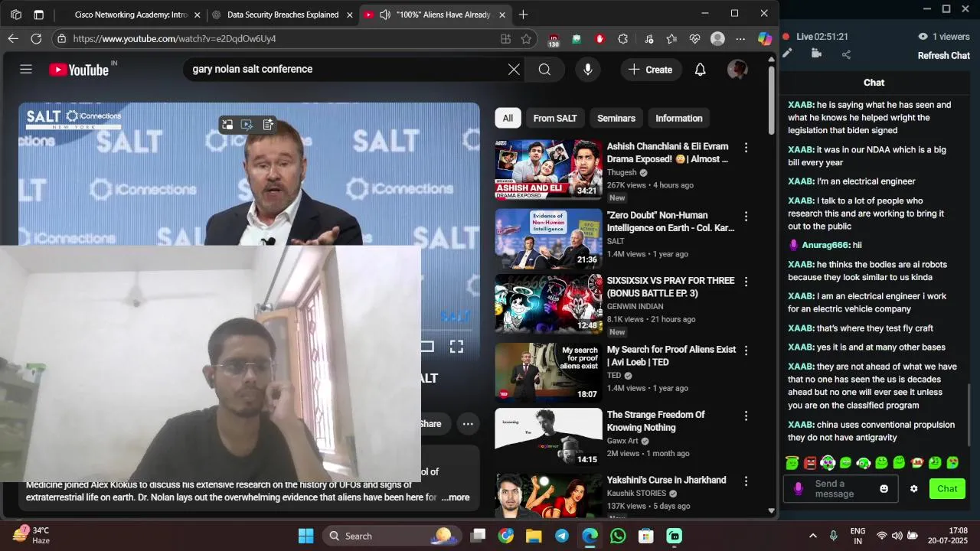
Task: Click the red hand blocker extension icon
Action: coord(599,38)
